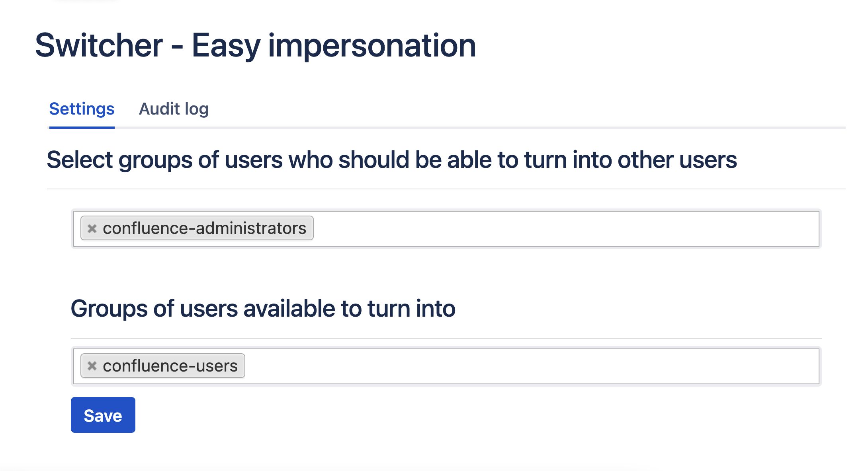Focus the impersonator groups input field
Image resolution: width=868 pixels, height=471 pixels.
(x=557, y=229)
